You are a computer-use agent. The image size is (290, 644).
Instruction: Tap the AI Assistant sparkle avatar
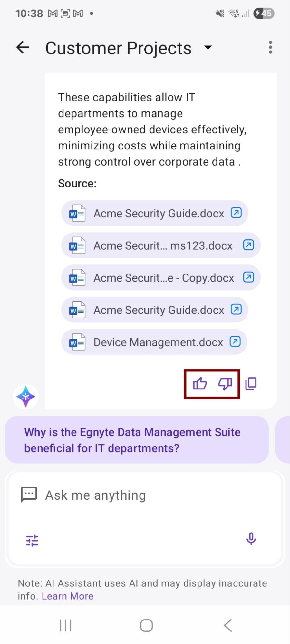[26, 396]
